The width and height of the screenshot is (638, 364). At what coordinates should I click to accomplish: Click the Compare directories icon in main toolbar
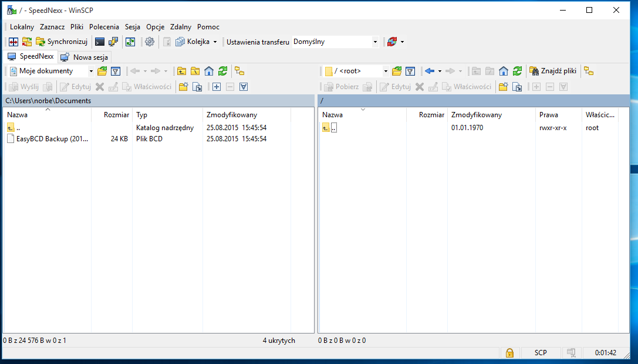[13, 42]
